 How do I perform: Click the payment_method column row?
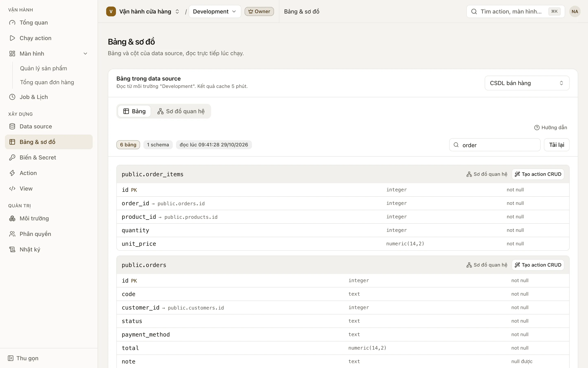343,335
